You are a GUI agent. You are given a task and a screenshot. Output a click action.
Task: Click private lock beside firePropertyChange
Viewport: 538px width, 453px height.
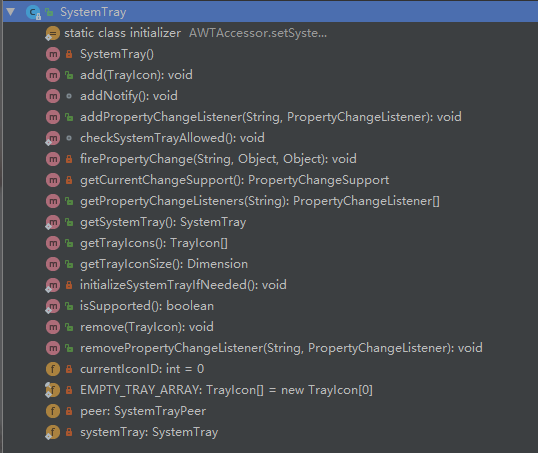[x=69, y=159]
